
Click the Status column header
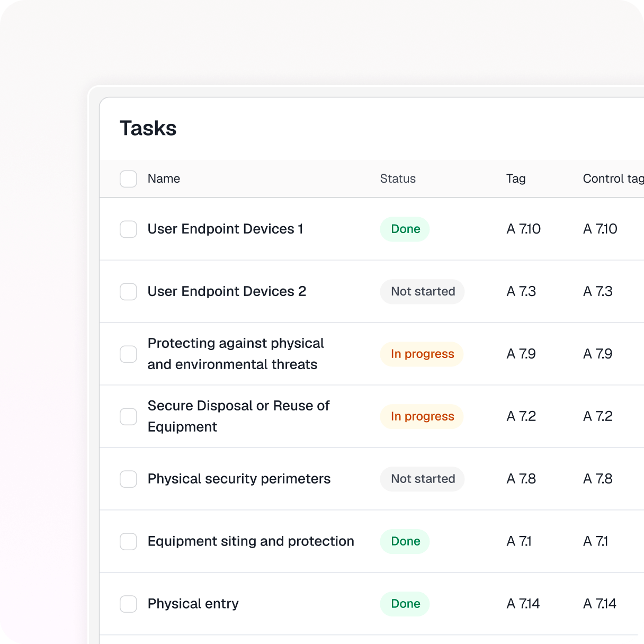pos(398,179)
